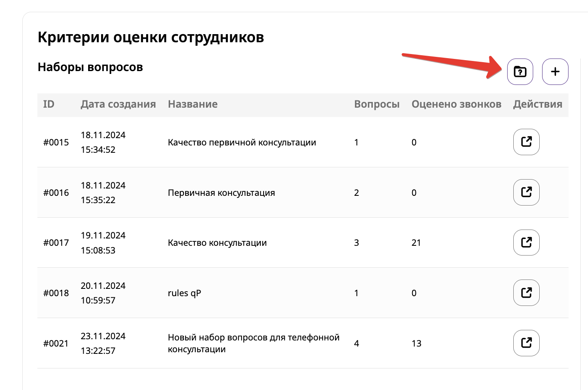Click the Качество консультации set name
The height and width of the screenshot is (390, 588).
[217, 243]
